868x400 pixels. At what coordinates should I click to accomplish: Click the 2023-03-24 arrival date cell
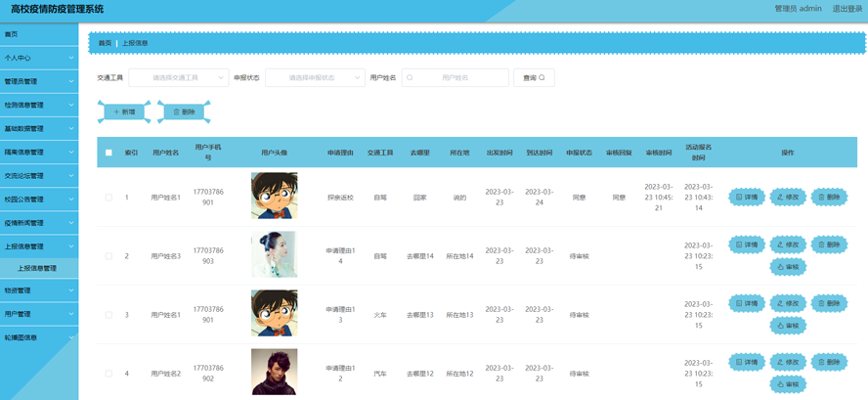(540, 197)
